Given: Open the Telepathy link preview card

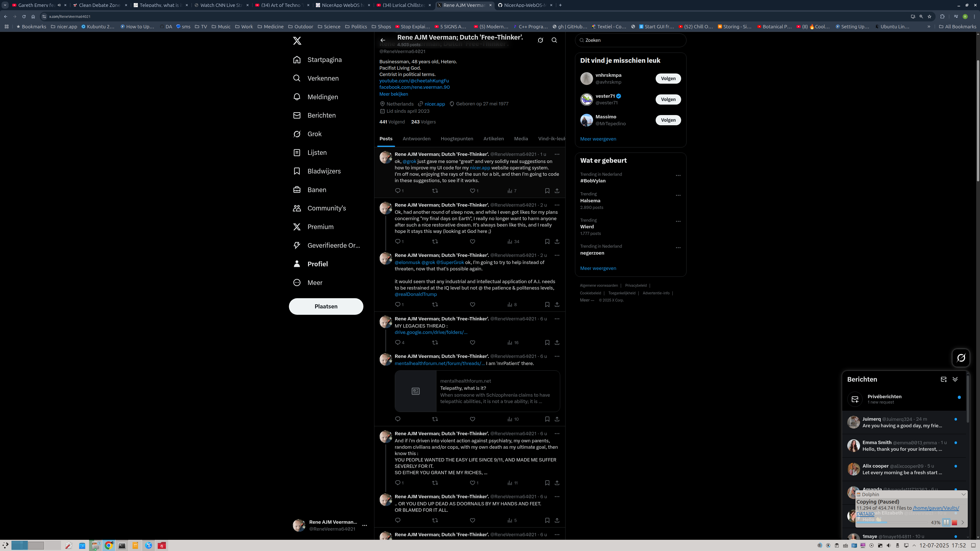Looking at the screenshot, I should (477, 391).
